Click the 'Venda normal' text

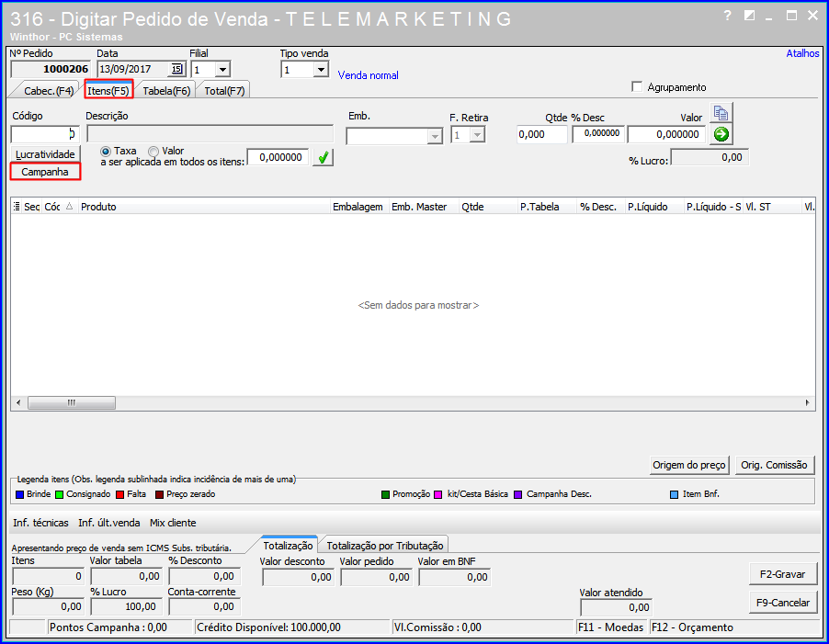pos(368,75)
